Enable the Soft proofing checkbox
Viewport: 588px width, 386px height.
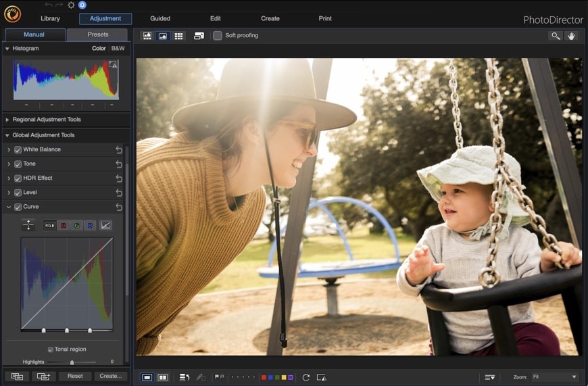point(218,36)
